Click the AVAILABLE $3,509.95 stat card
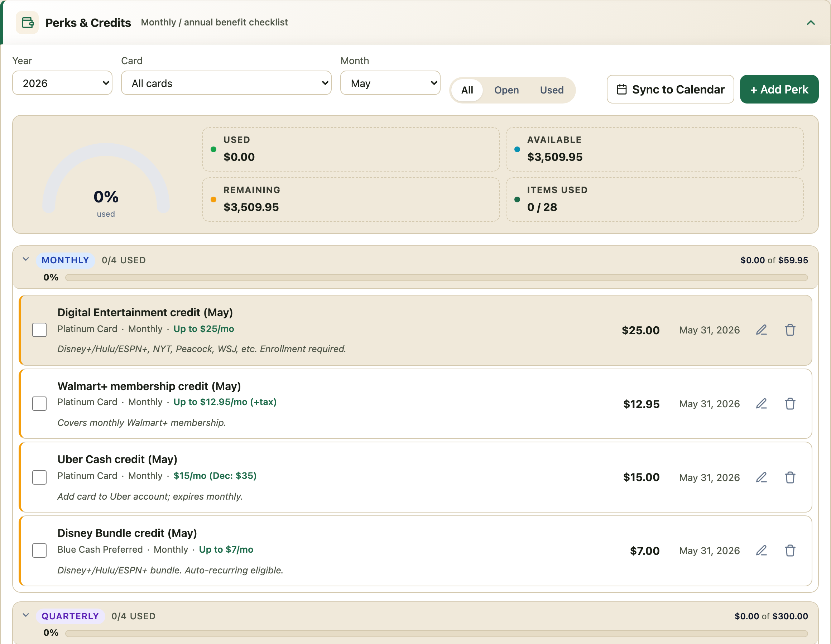The width and height of the screenshot is (831, 644). [x=654, y=149]
